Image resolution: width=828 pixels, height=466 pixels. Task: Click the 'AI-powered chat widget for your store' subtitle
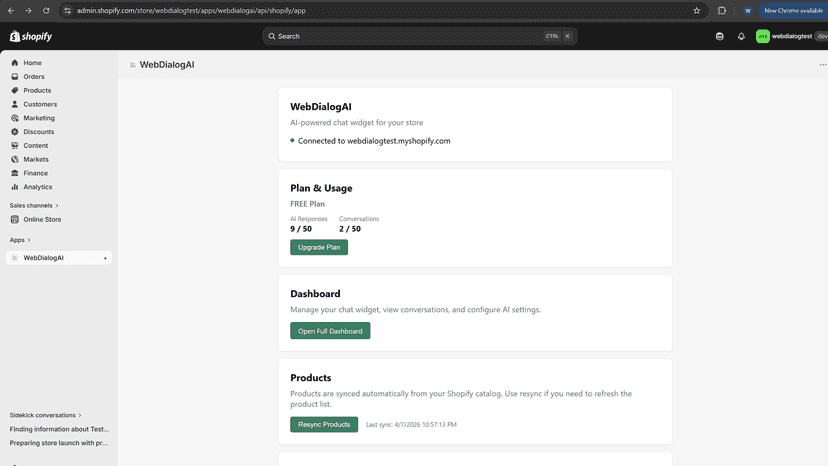(356, 123)
